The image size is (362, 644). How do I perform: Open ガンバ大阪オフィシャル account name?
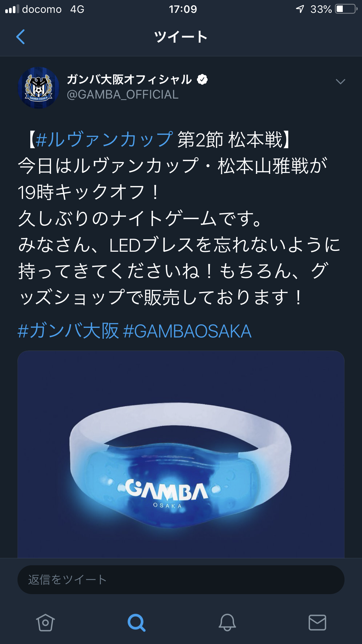click(x=129, y=79)
